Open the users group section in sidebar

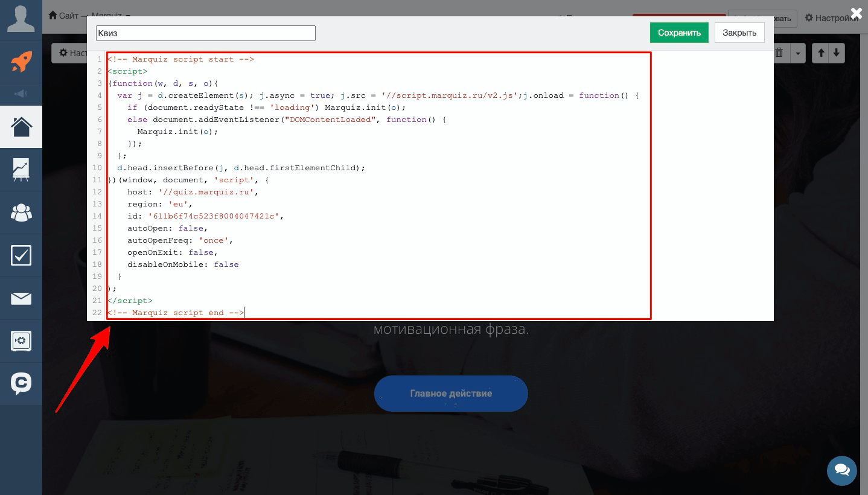coord(21,212)
